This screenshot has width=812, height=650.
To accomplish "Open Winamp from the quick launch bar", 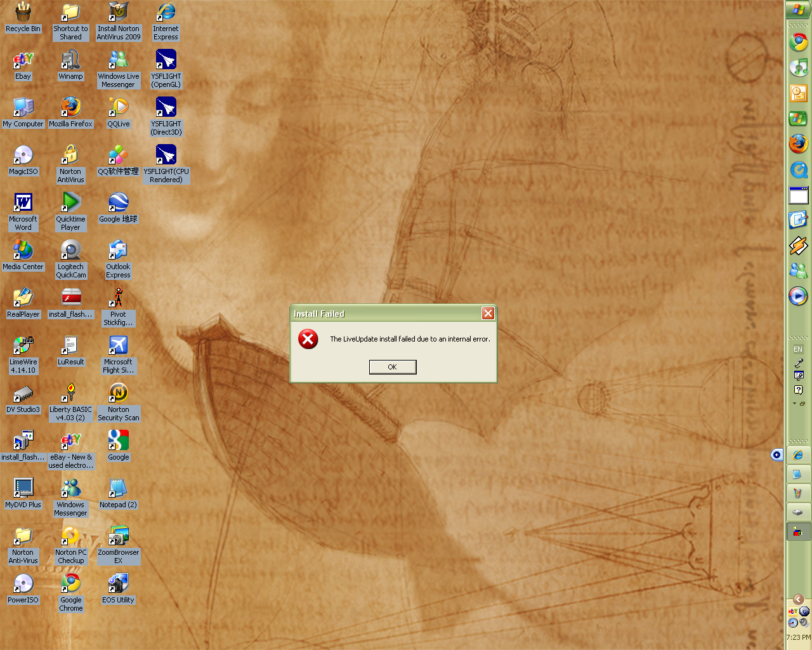I will (798, 246).
